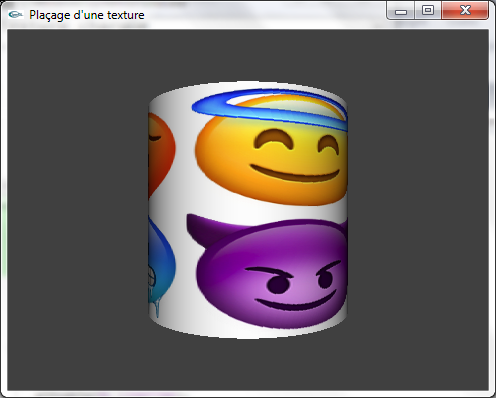Viewport: 496px width, 398px height.
Task: Click the dark gray background left of cylinder
Action: [x=78, y=210]
